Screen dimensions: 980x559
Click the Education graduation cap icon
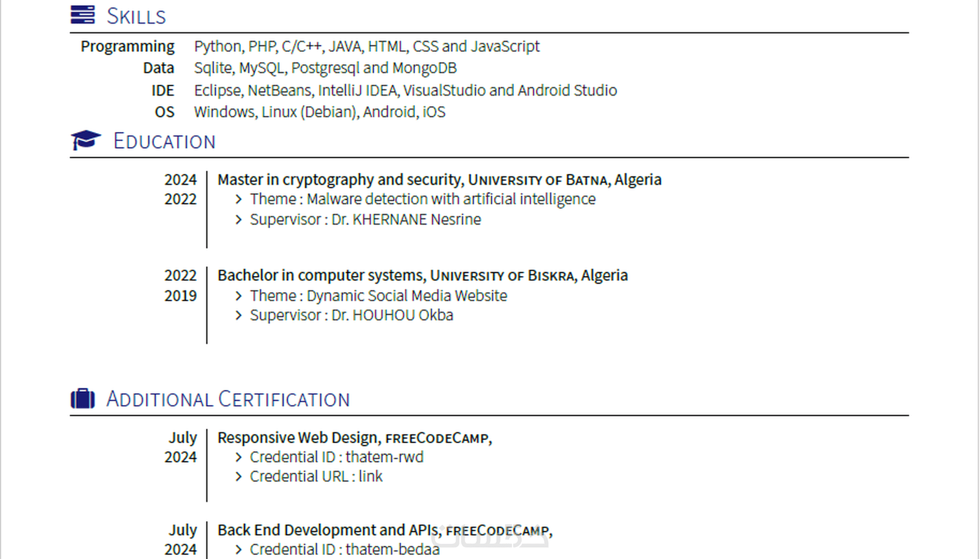tap(85, 140)
